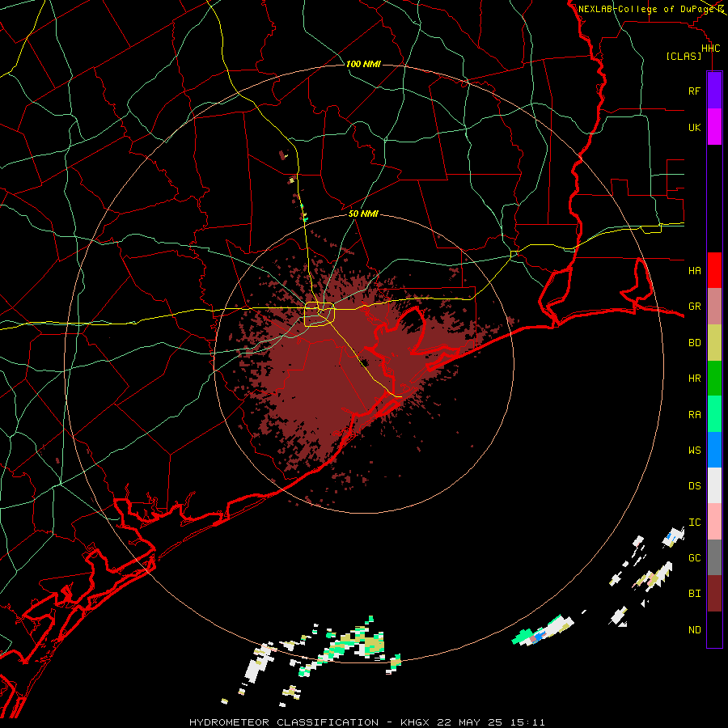Click the 100 NMI range ring label

[363, 64]
